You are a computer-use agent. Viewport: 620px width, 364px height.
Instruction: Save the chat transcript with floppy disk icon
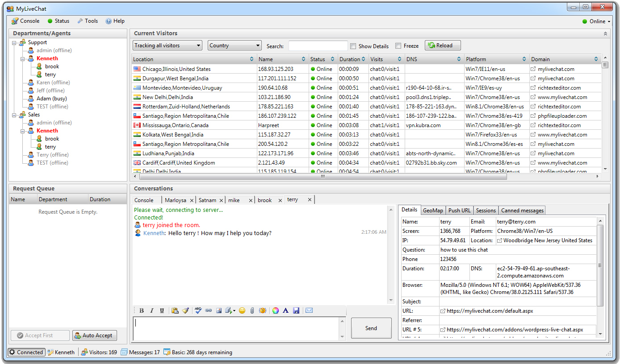(x=296, y=311)
